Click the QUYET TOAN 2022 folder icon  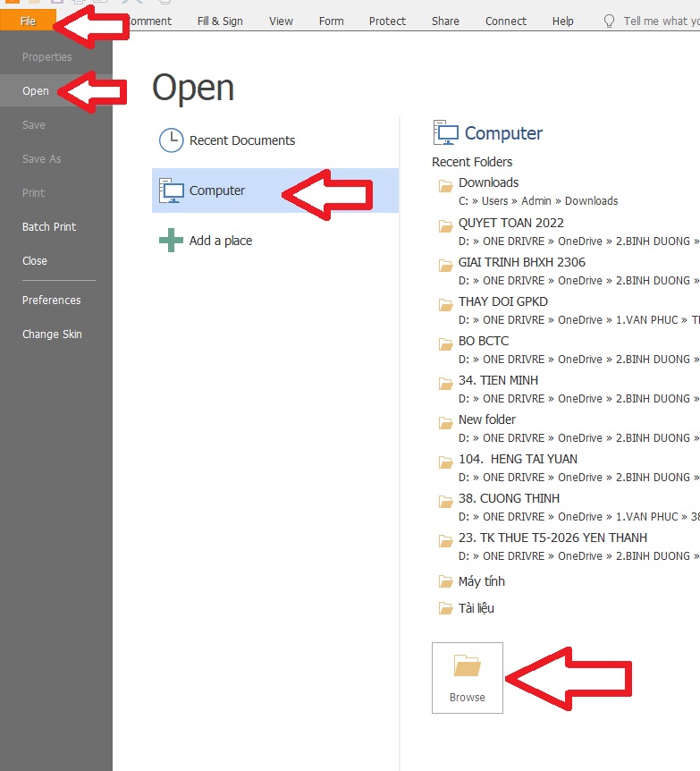[445, 226]
